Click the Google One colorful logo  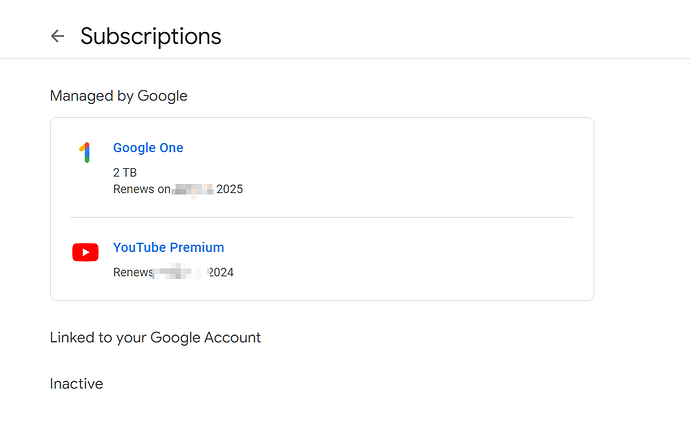(85, 152)
